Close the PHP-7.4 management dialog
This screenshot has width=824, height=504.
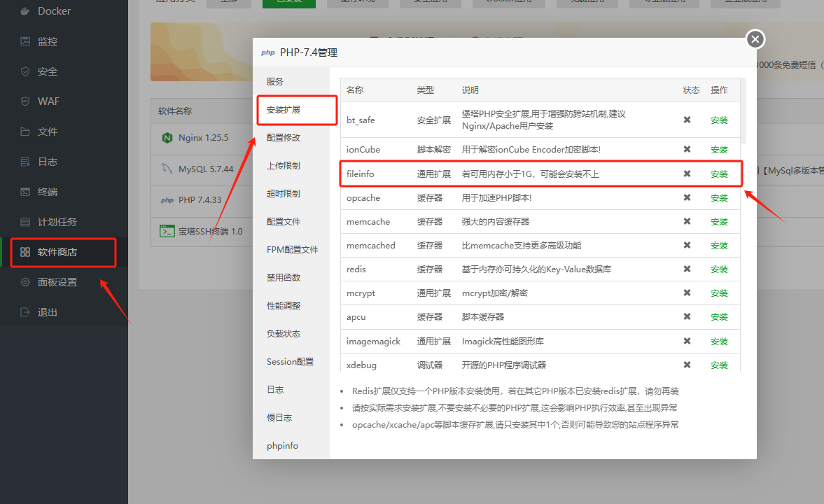(x=755, y=39)
